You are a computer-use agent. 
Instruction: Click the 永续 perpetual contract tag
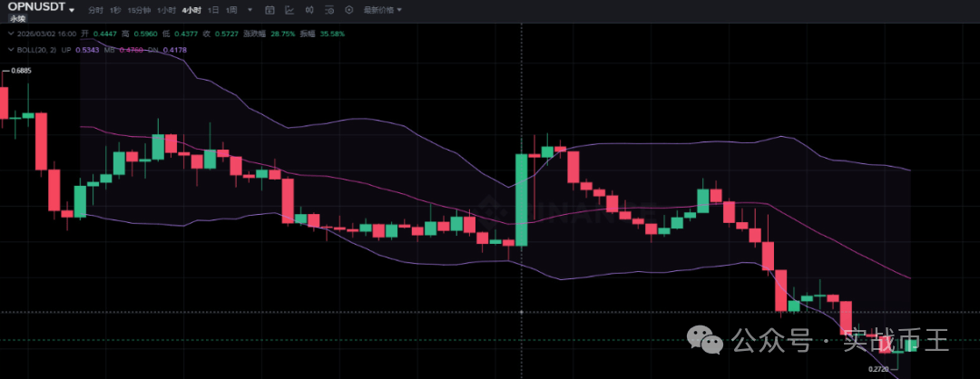18,18
